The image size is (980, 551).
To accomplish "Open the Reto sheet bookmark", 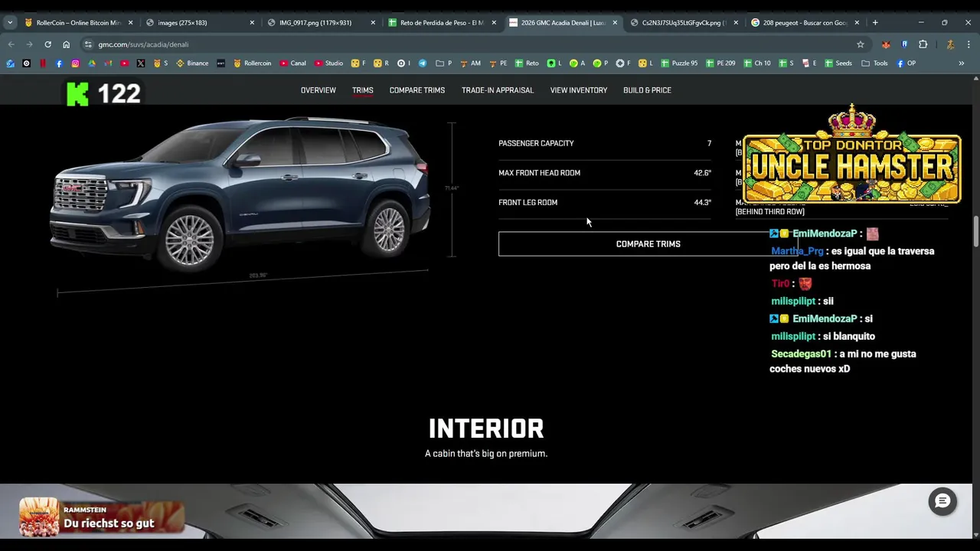I will point(527,64).
